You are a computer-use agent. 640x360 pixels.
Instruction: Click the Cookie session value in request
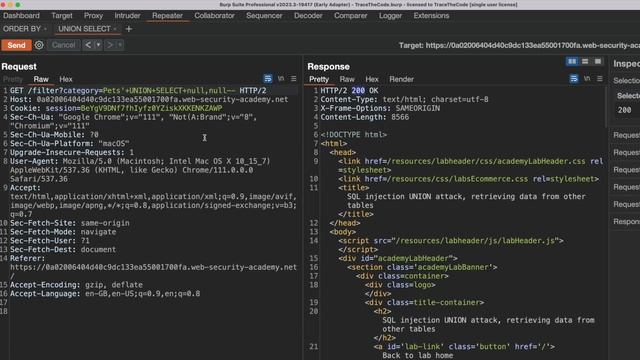(151, 109)
